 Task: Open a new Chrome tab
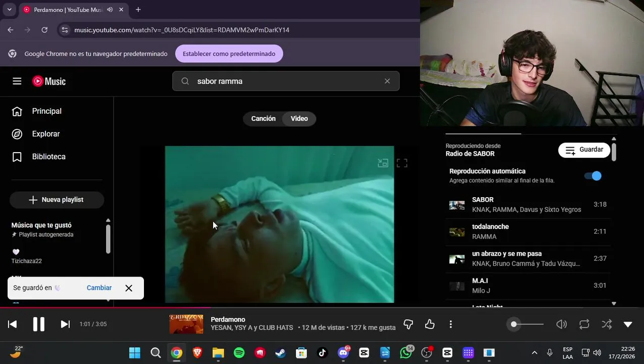(138, 10)
